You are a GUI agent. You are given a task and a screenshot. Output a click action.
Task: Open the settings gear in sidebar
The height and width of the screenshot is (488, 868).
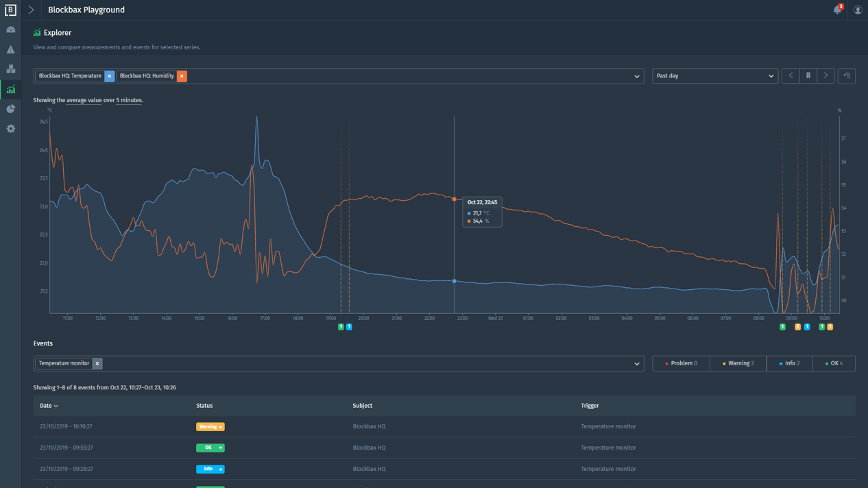pos(10,129)
